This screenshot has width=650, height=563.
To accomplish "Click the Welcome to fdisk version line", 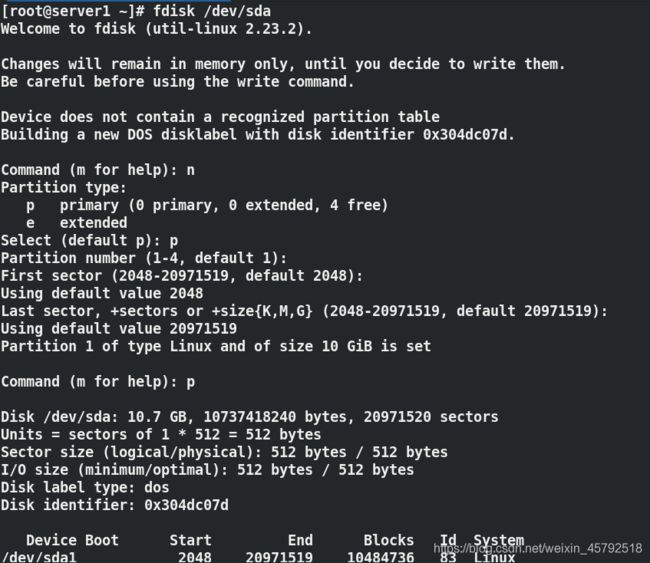I will click(156, 29).
